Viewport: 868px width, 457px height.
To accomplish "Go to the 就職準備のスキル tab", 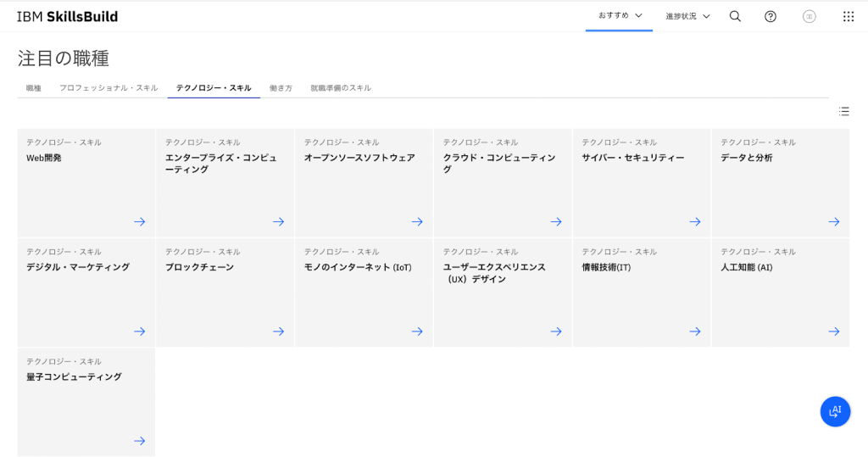I will click(x=341, y=88).
